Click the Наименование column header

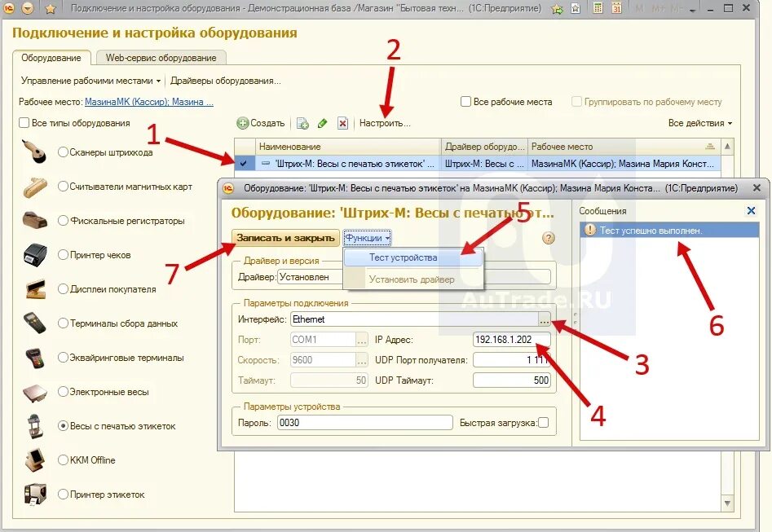(348, 147)
